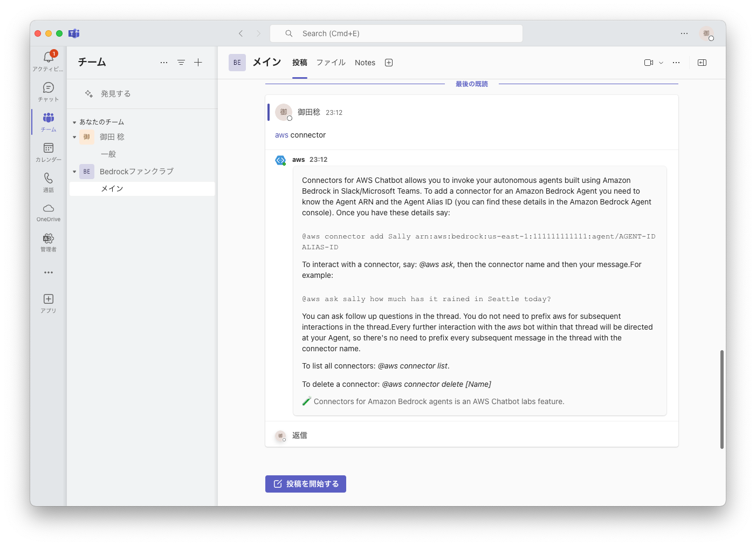Open the Apps store icon
The image size is (756, 546).
click(48, 303)
